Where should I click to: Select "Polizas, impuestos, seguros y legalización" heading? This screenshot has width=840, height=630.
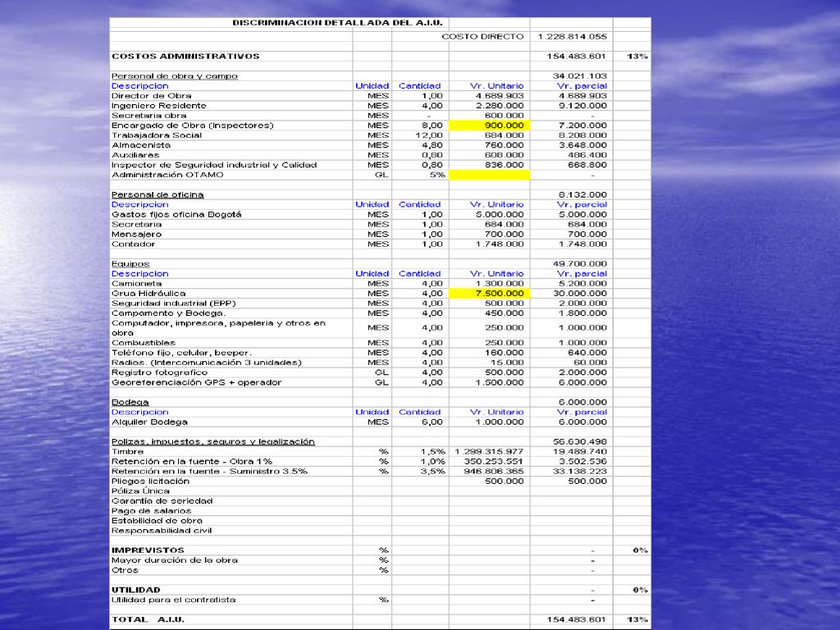click(212, 441)
